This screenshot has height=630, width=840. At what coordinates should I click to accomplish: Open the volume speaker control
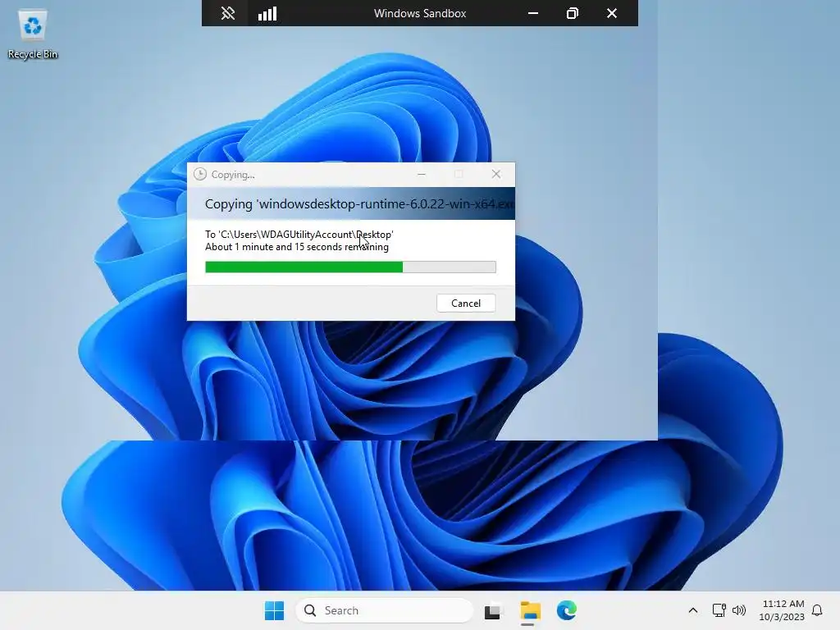click(739, 610)
